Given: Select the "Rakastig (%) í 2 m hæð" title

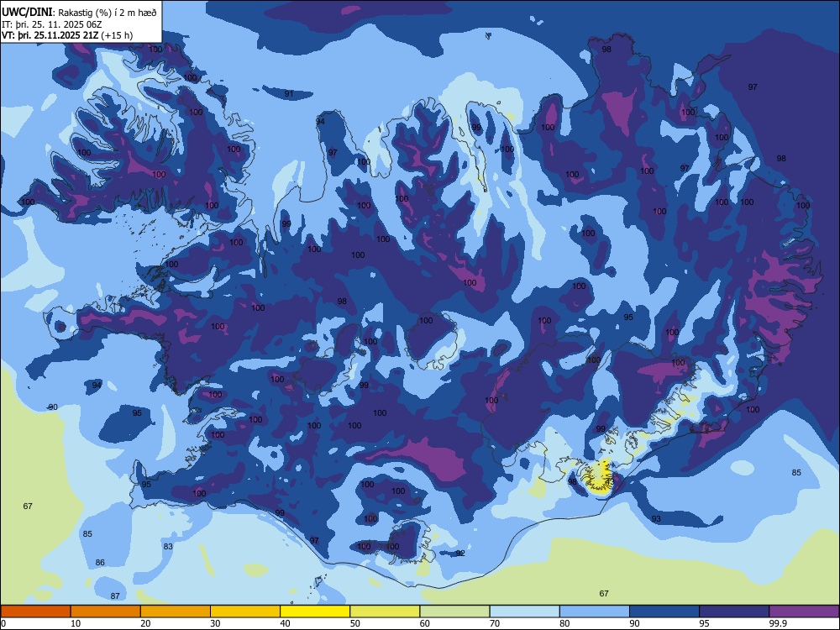Looking at the screenshot, I should coord(108,13).
